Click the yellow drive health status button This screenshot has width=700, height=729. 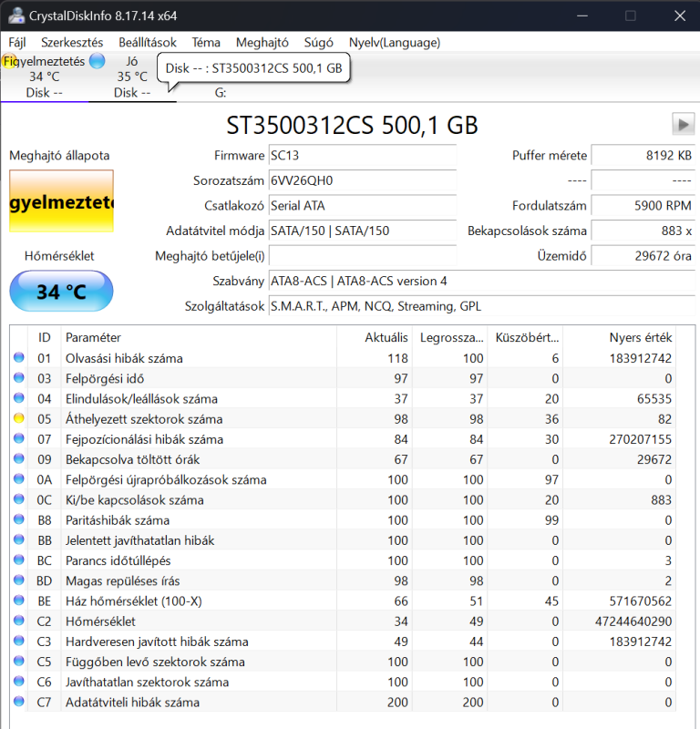tap(61, 200)
